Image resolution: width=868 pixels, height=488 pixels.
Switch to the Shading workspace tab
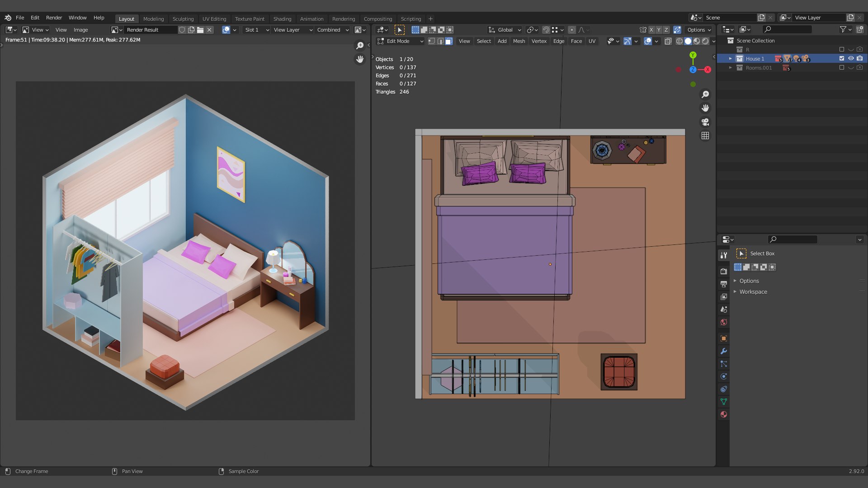[x=282, y=19]
